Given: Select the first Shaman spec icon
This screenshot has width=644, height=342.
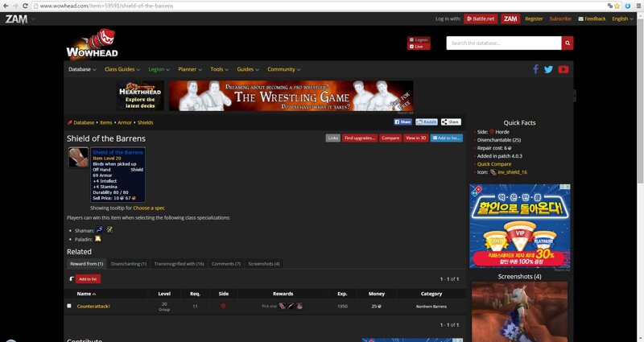Looking at the screenshot, I should pyautogui.click(x=100, y=230).
